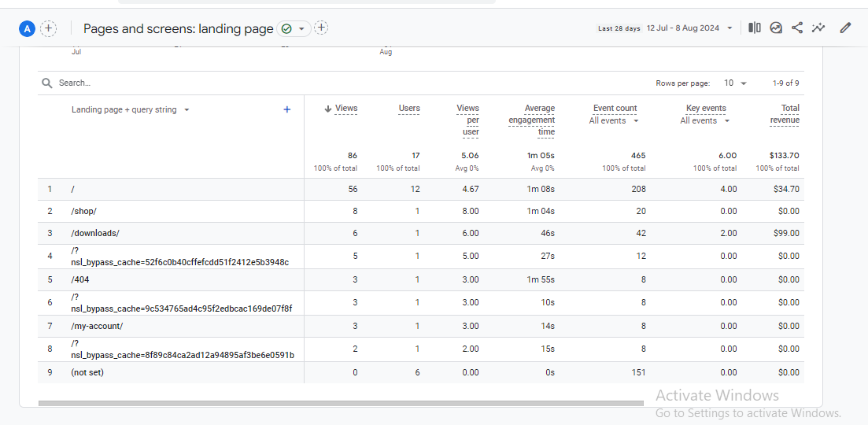This screenshot has width=868, height=425.
Task: Open Key events All events dropdown
Action: tap(704, 120)
